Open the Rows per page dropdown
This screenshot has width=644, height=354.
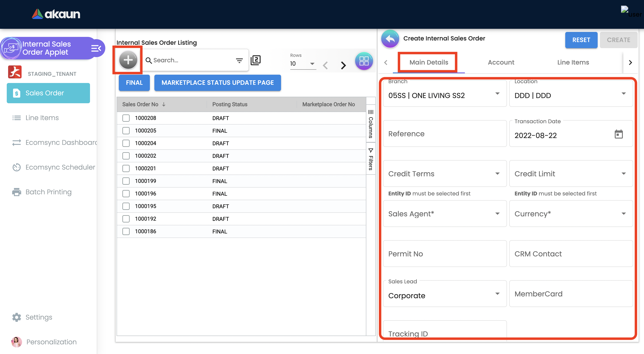[312, 63]
